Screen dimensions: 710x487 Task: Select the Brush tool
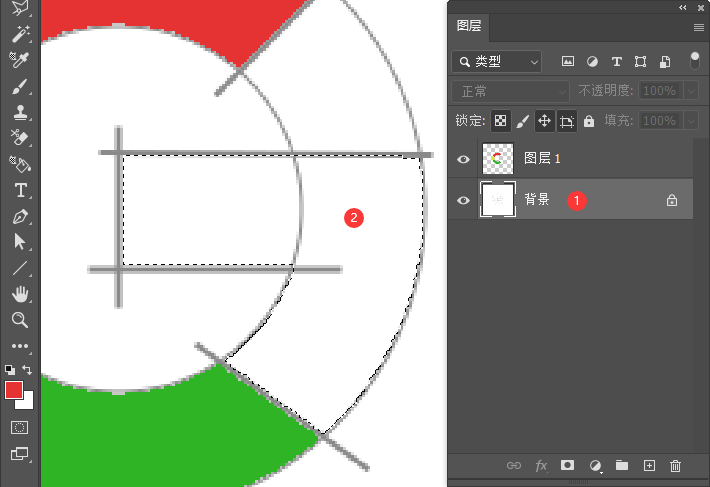click(x=20, y=86)
